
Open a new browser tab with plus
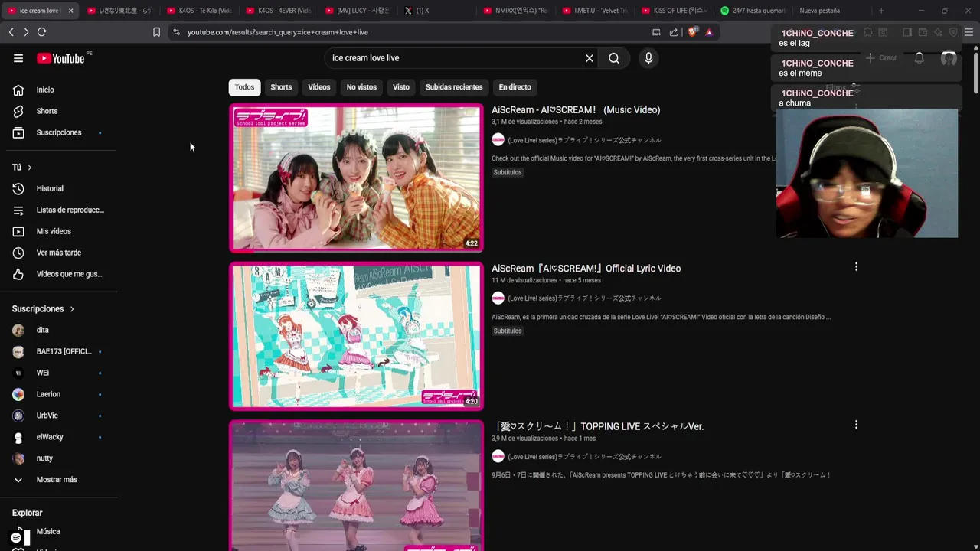(x=881, y=11)
